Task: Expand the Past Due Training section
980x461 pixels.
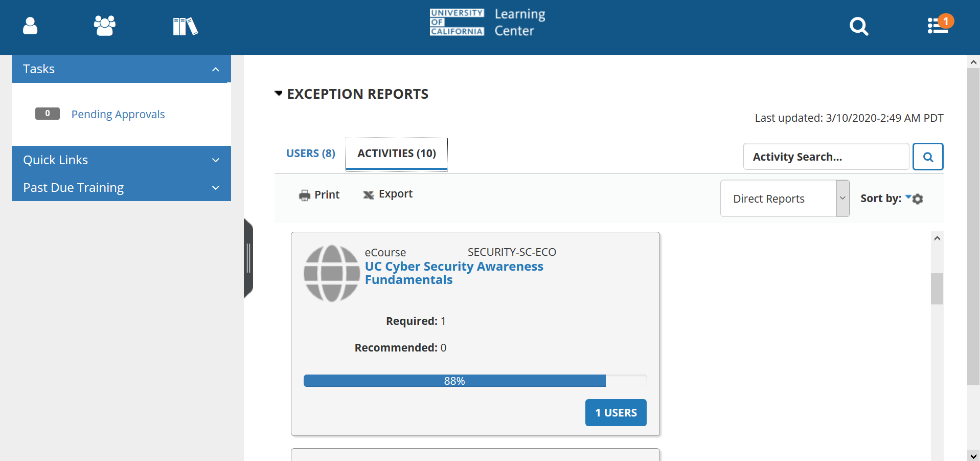Action: coord(121,188)
